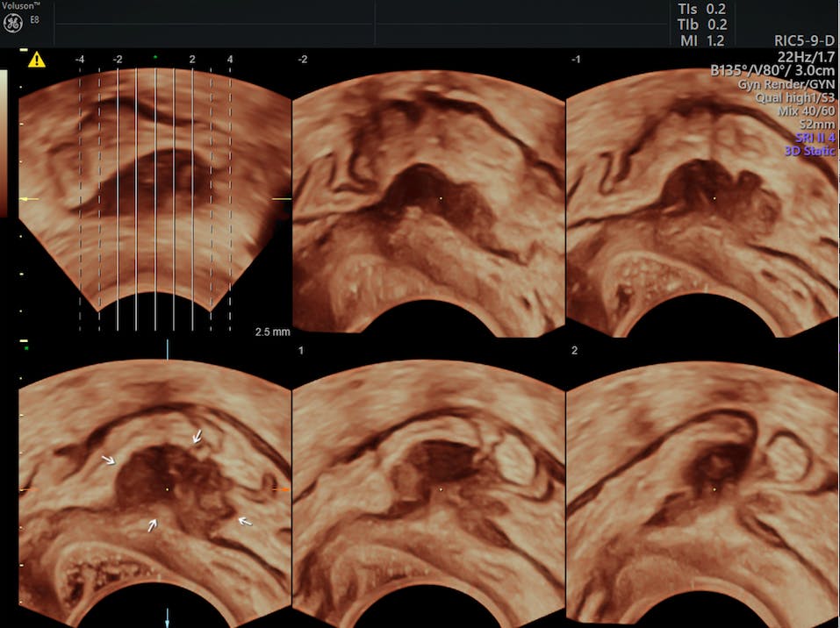Viewport: 840px width, 628px height.
Task: Click the yellow warning triangle icon
Action: point(36,60)
